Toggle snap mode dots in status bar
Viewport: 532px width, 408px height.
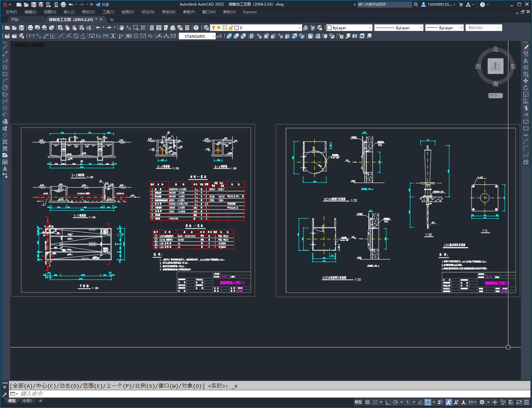coord(375,402)
